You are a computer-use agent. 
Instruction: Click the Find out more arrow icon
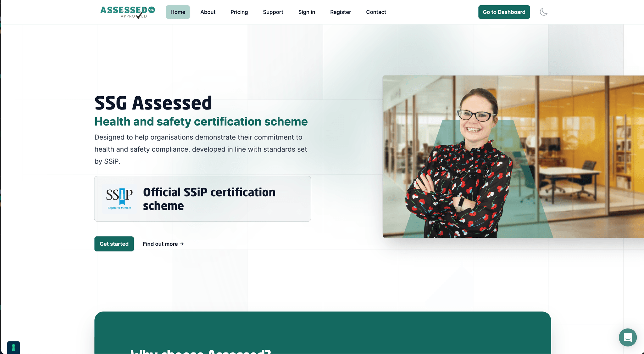[x=182, y=244]
